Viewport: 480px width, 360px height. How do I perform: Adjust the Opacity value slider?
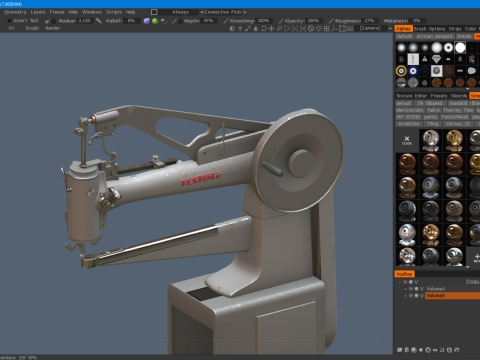pyautogui.click(x=313, y=21)
